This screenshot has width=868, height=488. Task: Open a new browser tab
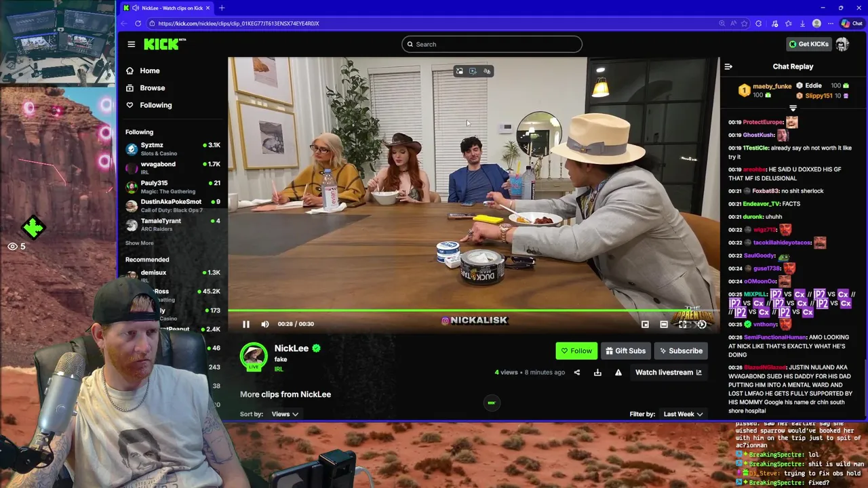click(222, 7)
